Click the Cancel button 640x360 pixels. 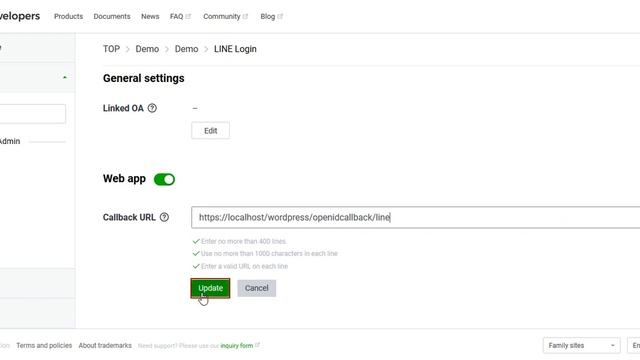256,288
